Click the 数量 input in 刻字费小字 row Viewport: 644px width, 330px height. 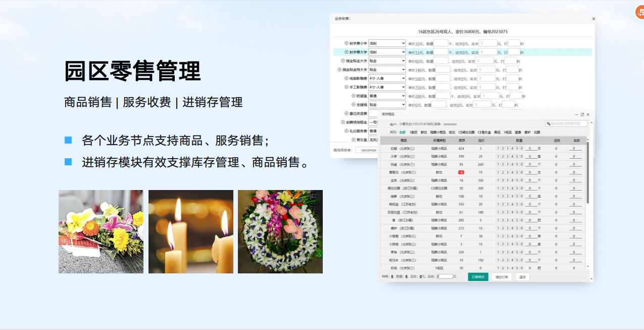441,43
